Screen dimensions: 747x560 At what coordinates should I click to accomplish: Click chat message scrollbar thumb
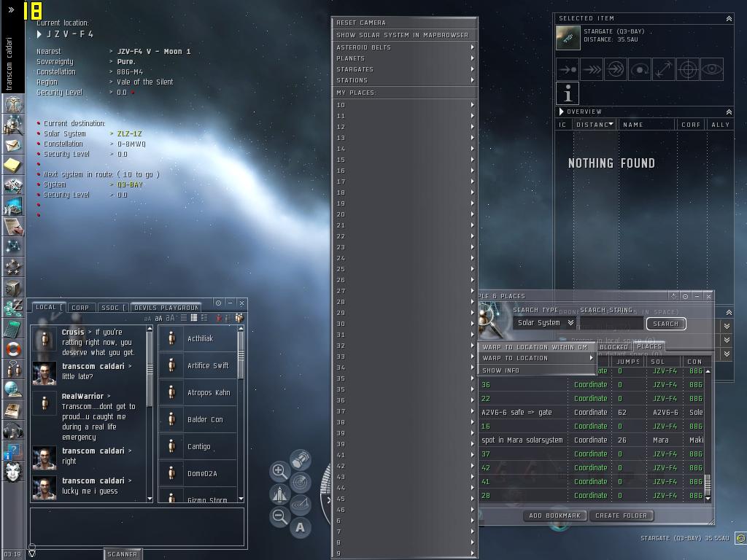coord(150,369)
